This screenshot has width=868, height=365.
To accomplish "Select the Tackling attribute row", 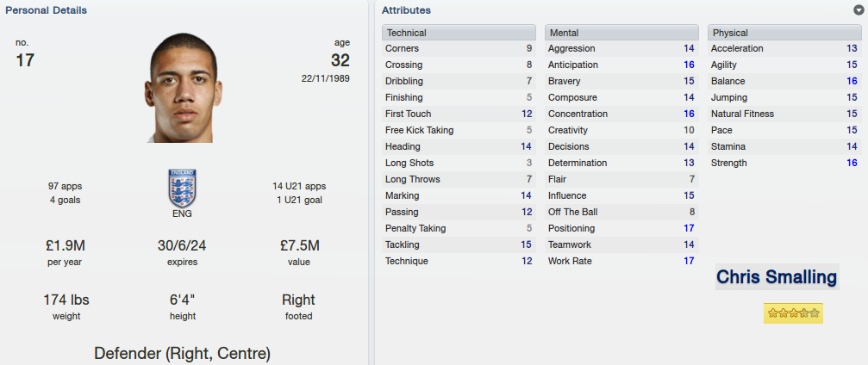I will tap(459, 244).
